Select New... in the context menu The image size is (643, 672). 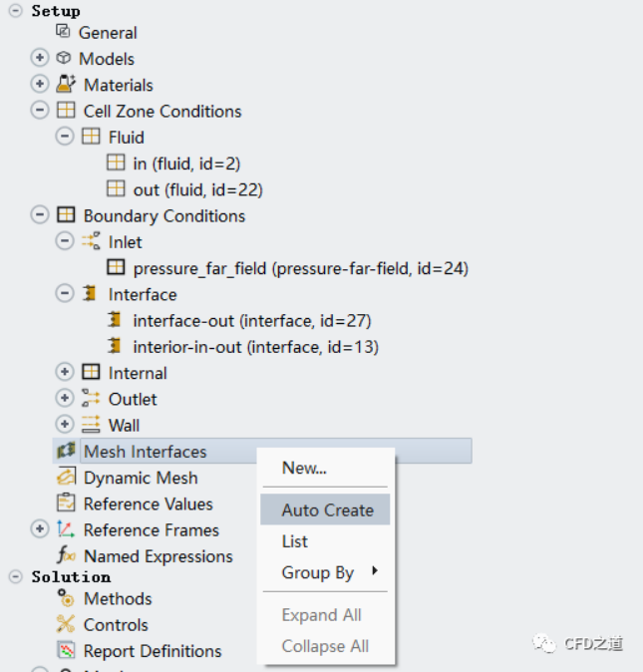(x=304, y=468)
